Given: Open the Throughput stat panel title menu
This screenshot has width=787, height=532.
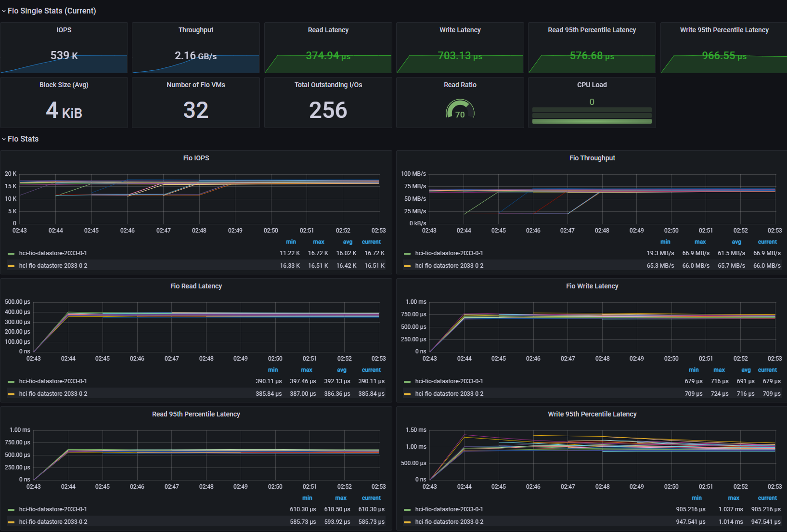Looking at the screenshot, I should 196,30.
